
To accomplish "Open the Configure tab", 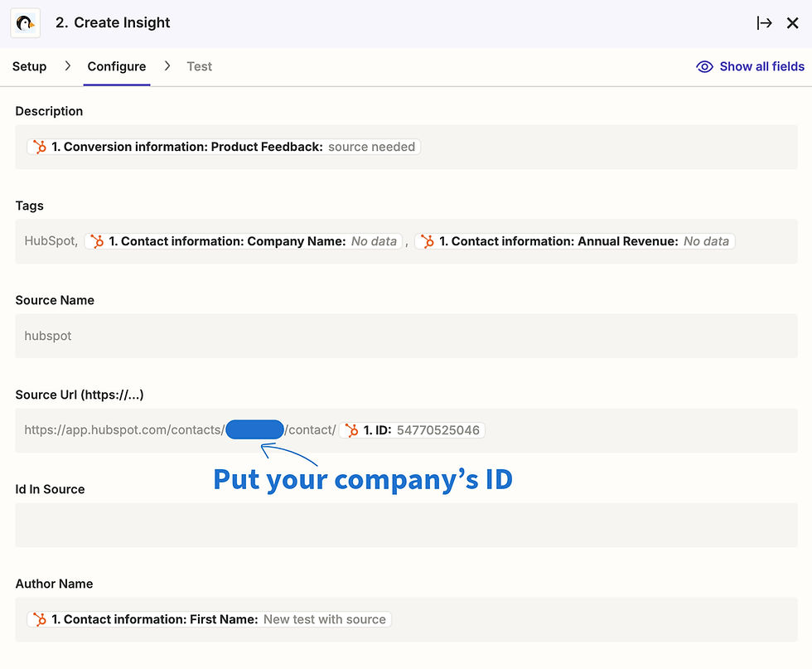I will [117, 66].
